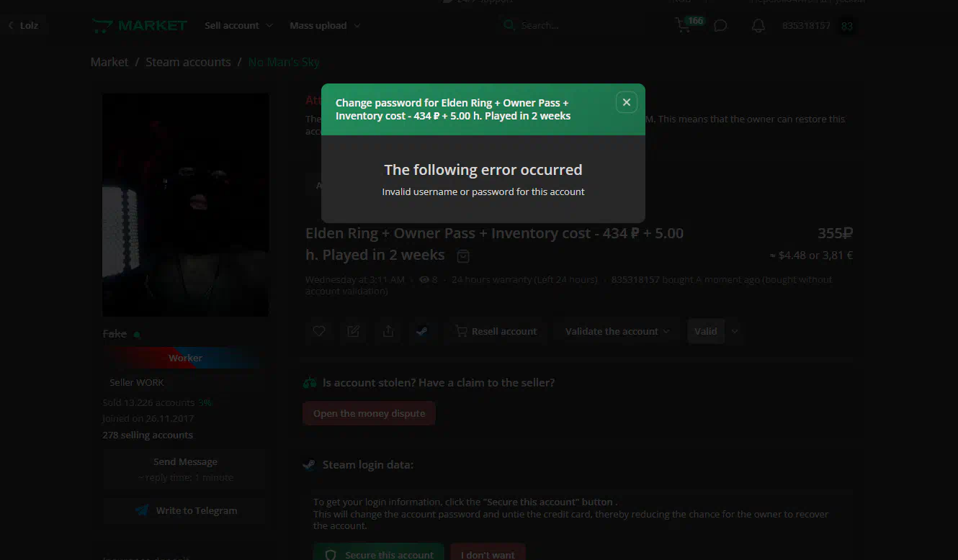The height and width of the screenshot is (560, 958).
Task: Click Open the money dispute
Action: click(x=369, y=413)
